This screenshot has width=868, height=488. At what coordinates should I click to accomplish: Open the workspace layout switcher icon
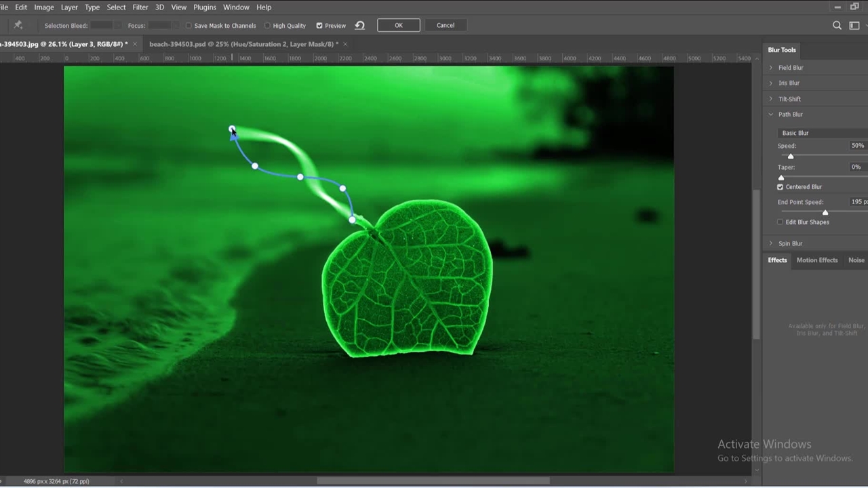point(854,25)
